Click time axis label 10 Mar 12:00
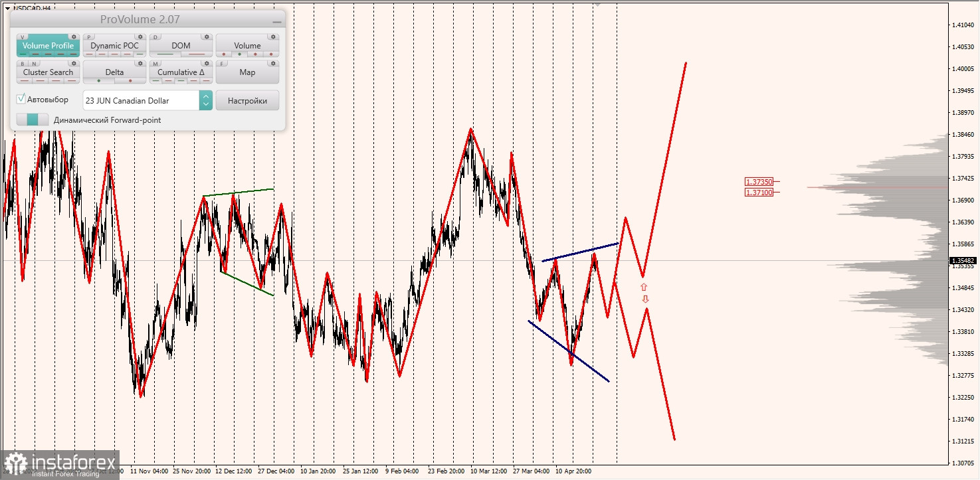980x480 pixels. click(490, 471)
